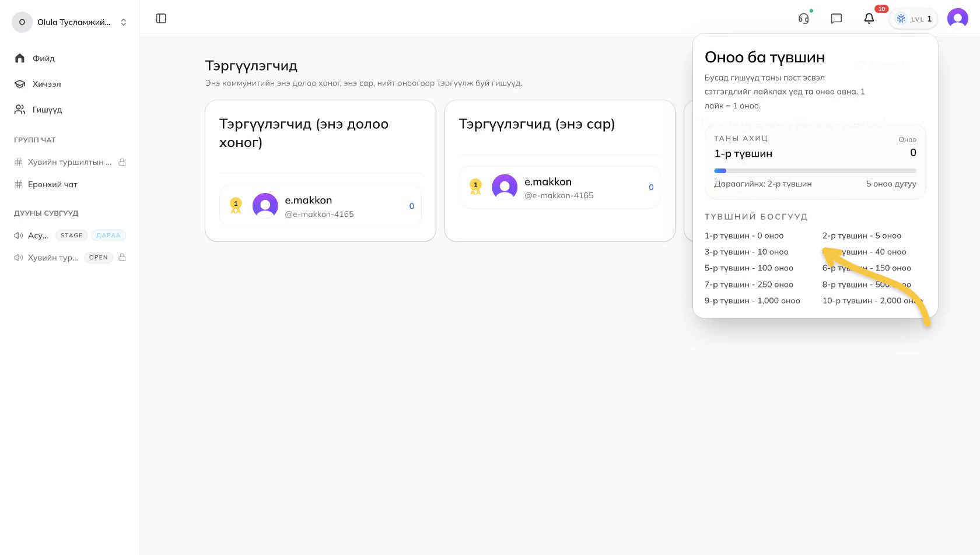980x555 pixels.
Task: Click the hash icon beside Ерөнхий чат
Action: pyautogui.click(x=19, y=184)
